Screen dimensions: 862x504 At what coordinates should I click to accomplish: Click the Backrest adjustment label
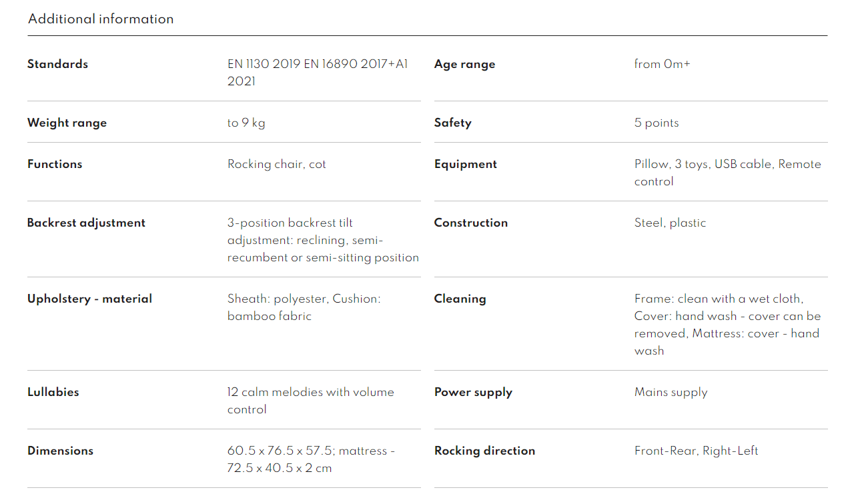[86, 223]
